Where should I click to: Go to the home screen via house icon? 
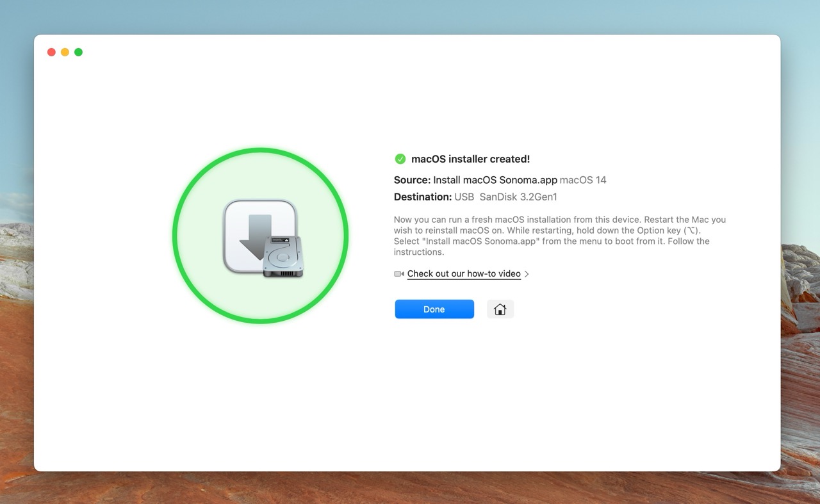point(500,309)
